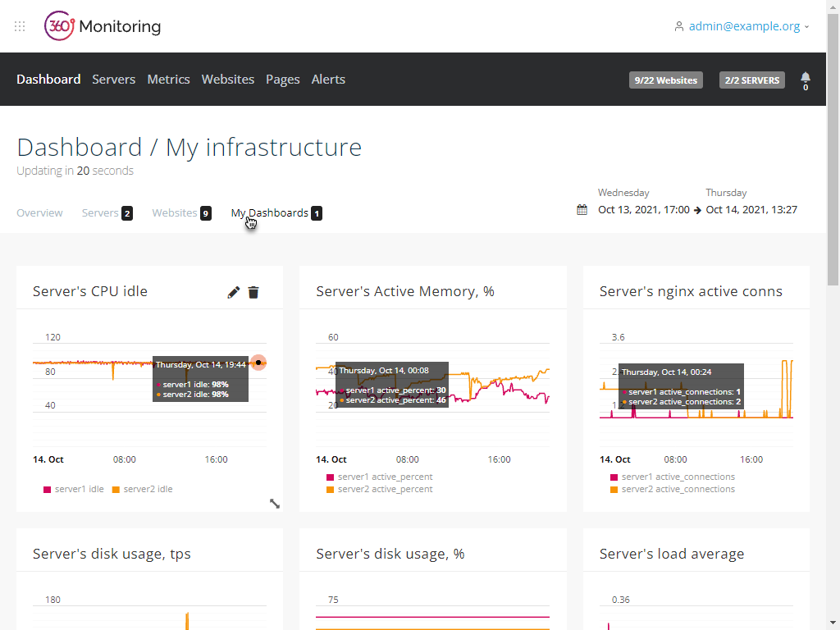Viewport: 840px width, 630px height.
Task: Click the user profile icon
Action: point(678,26)
